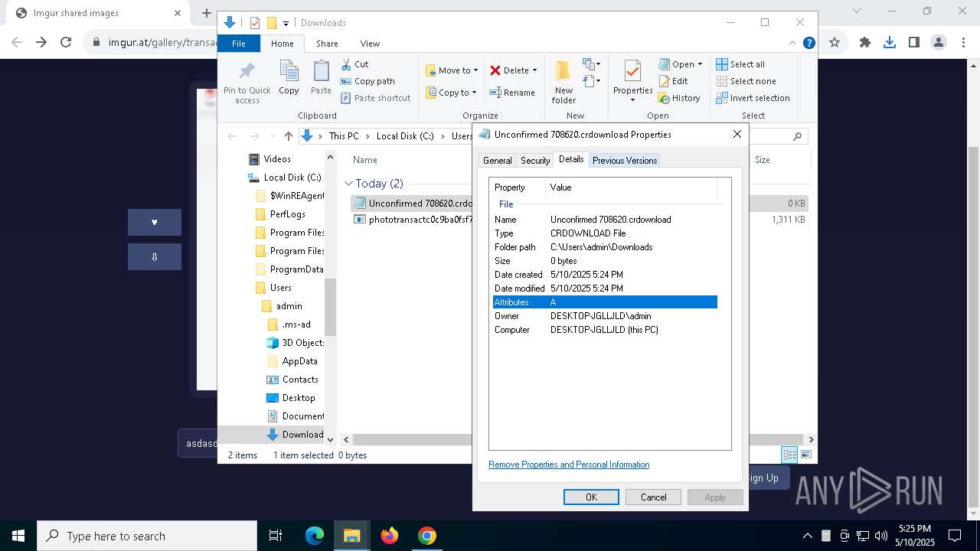Viewport: 980px width, 551px height.
Task: Collapse the ribbon with chevron
Action: (x=792, y=44)
